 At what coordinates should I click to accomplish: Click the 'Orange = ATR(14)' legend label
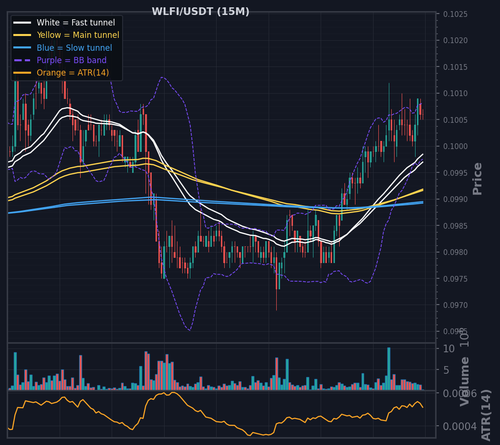(x=73, y=73)
